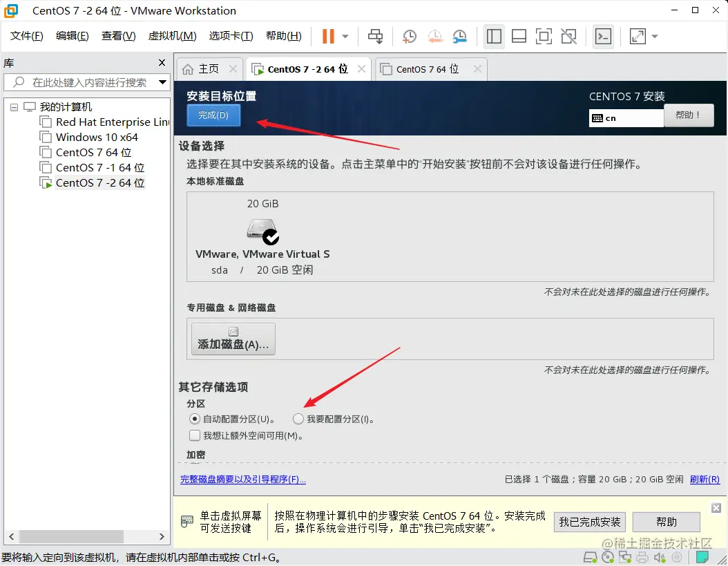Image resolution: width=728 pixels, height=566 pixels.
Task: Select 我的计算机 in the library tree
Action: pyautogui.click(x=66, y=107)
